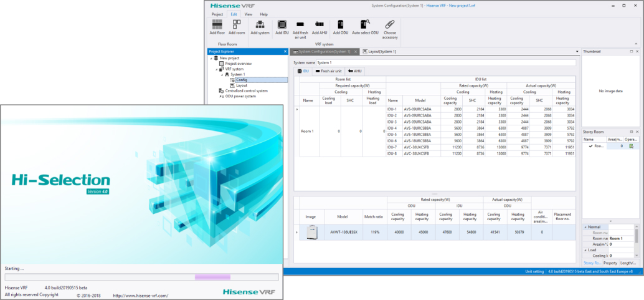Select Layout under System 1
The width and height of the screenshot is (644, 300).
pyautogui.click(x=242, y=85)
